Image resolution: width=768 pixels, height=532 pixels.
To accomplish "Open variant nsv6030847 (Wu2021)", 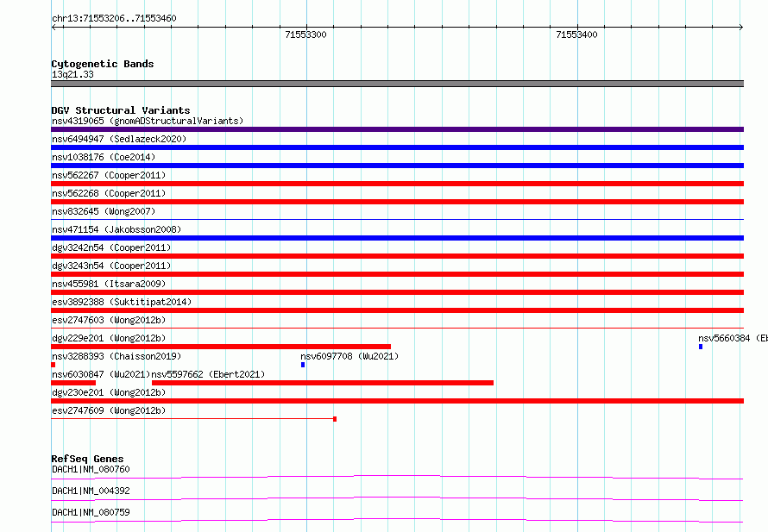I will (101, 374).
